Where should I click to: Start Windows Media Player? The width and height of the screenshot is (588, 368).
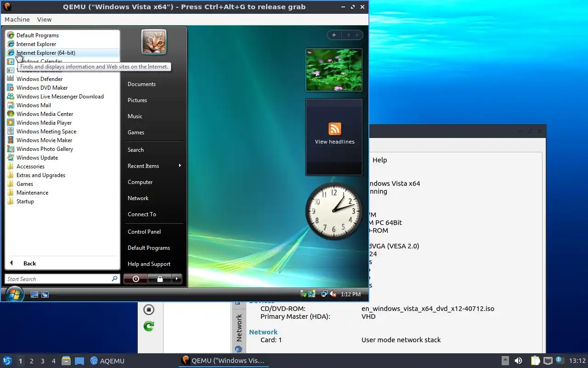coord(44,123)
